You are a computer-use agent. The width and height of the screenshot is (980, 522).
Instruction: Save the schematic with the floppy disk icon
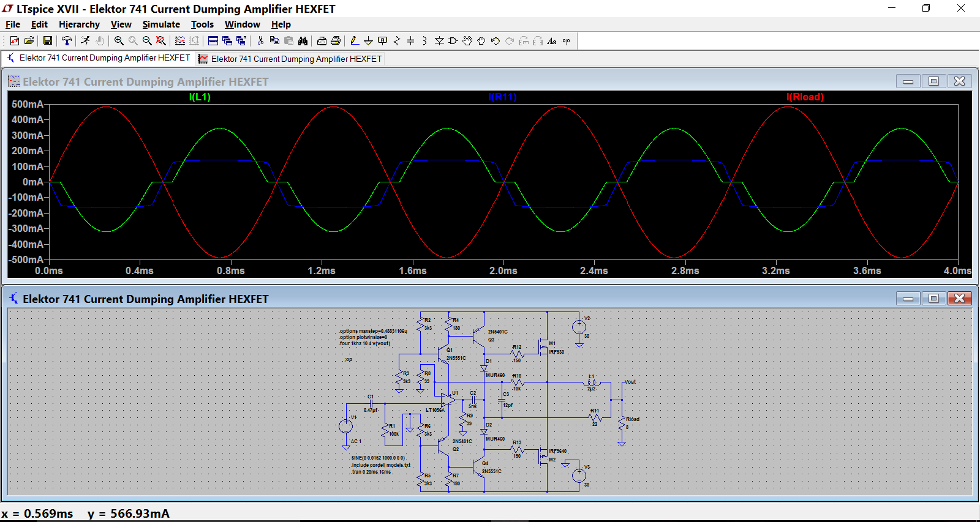point(47,41)
